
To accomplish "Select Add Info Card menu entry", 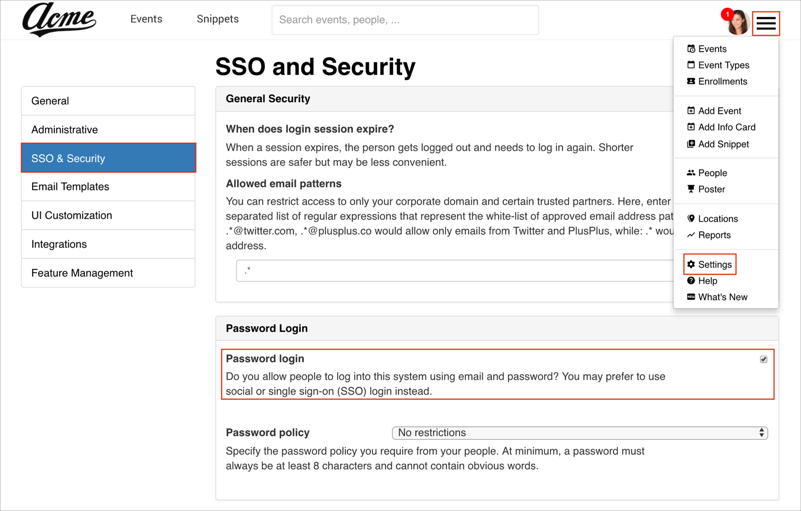I will (726, 127).
